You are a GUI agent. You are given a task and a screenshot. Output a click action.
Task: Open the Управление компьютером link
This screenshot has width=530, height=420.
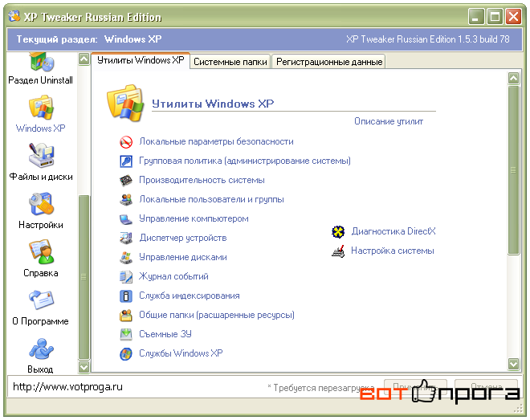click(x=194, y=218)
